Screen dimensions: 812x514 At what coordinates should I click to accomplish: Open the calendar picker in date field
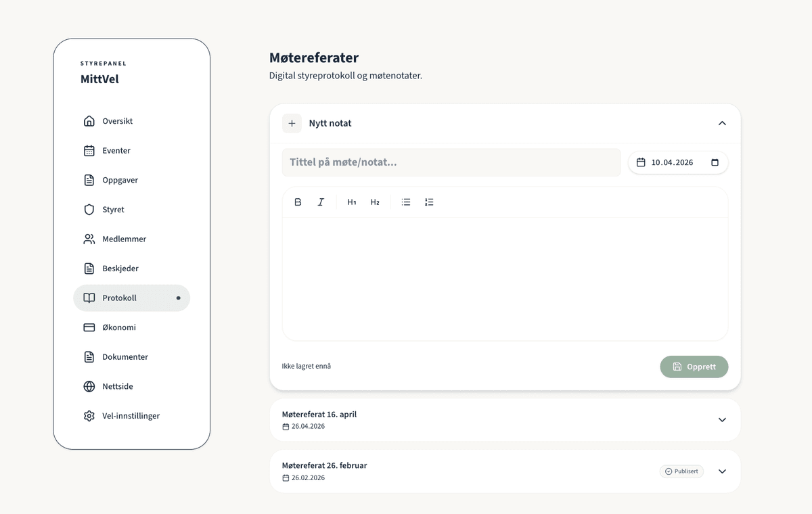pyautogui.click(x=715, y=162)
